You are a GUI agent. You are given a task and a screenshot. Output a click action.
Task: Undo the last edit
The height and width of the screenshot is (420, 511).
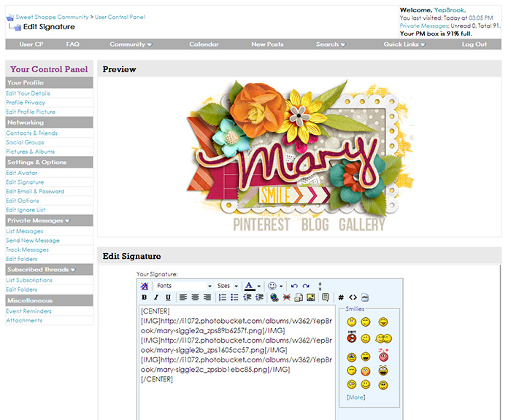[294, 286]
